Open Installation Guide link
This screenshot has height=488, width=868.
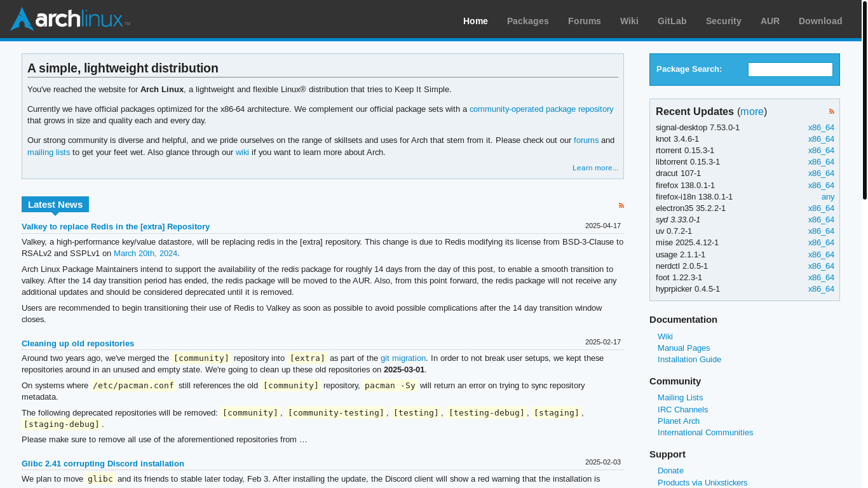point(689,360)
